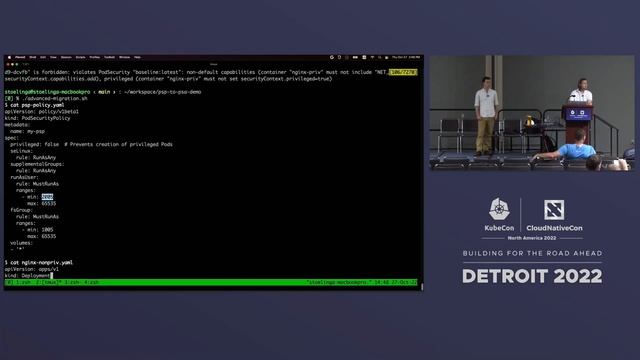The width and height of the screenshot is (640, 360).
Task: Open the Apple menu
Action: [x=9, y=57]
